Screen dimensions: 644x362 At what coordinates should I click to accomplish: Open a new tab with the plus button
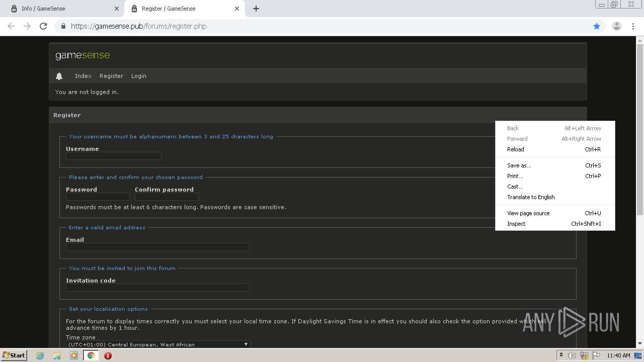[256, 9]
